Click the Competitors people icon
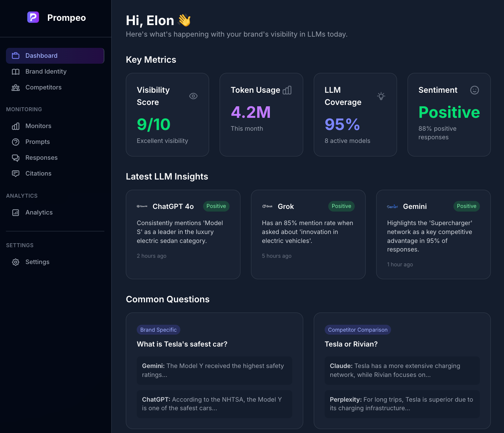The width and height of the screenshot is (504, 433). click(16, 87)
